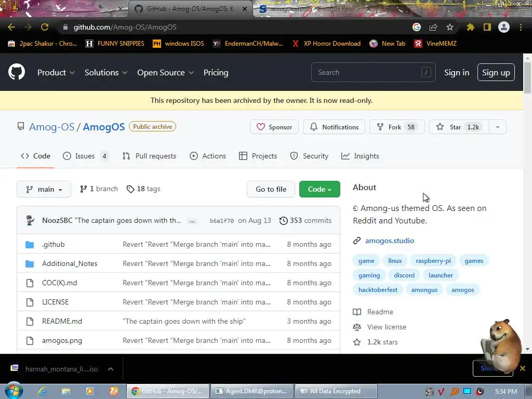Open View license link
Viewport: 532px width, 399px height.
click(387, 327)
